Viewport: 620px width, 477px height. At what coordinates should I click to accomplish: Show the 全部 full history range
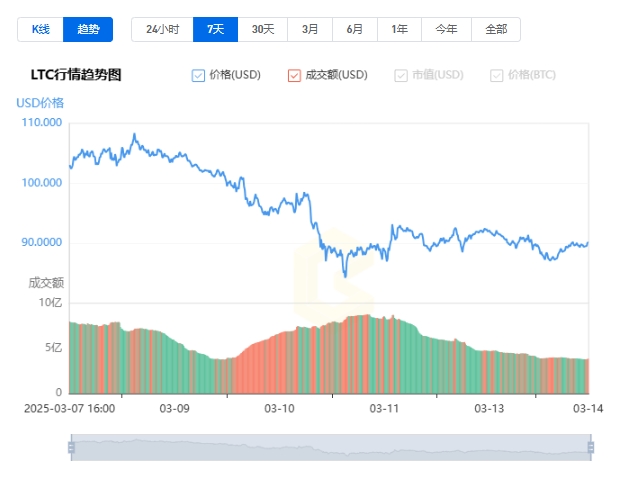(496, 29)
